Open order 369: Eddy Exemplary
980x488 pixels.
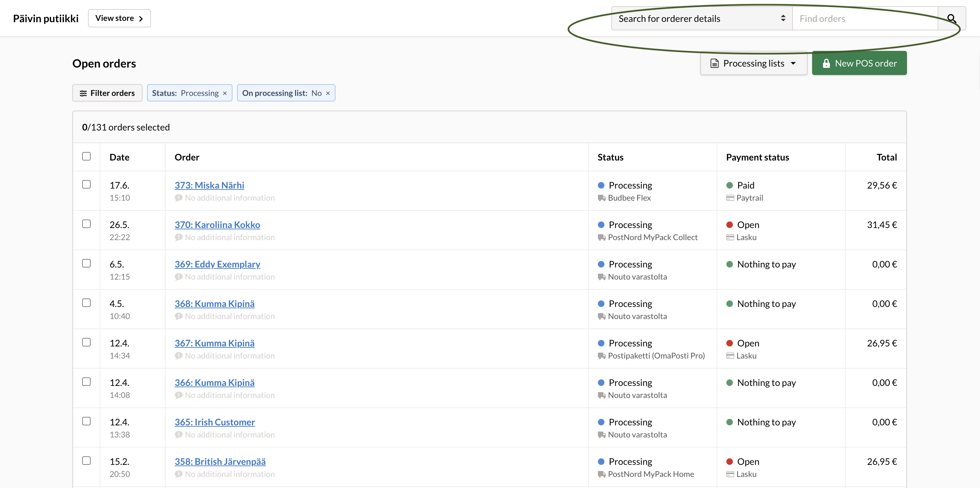(217, 264)
